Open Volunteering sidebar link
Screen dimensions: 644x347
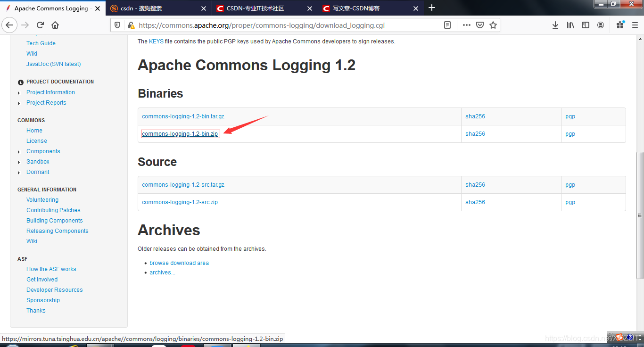pyautogui.click(x=42, y=200)
